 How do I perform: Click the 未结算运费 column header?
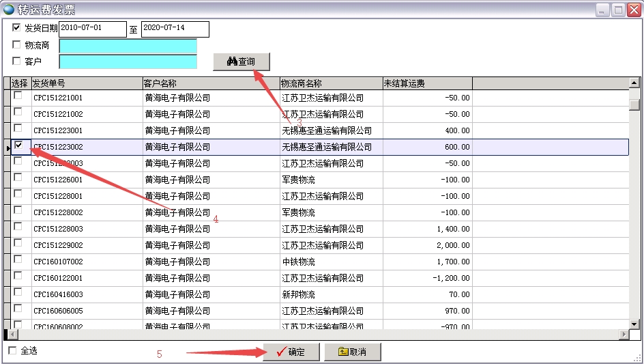(428, 83)
